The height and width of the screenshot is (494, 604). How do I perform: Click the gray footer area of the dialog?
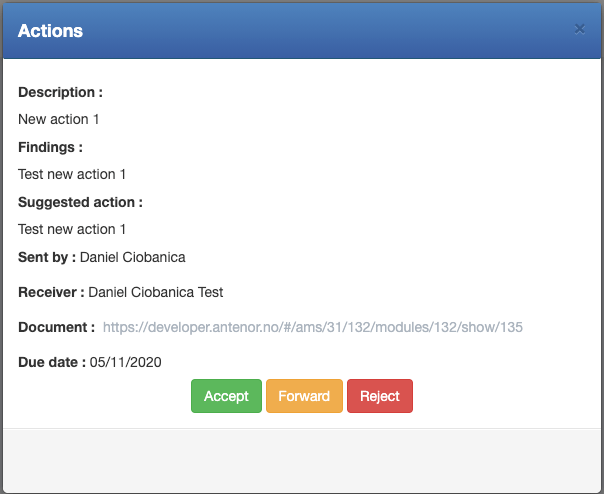pyautogui.click(x=302, y=460)
